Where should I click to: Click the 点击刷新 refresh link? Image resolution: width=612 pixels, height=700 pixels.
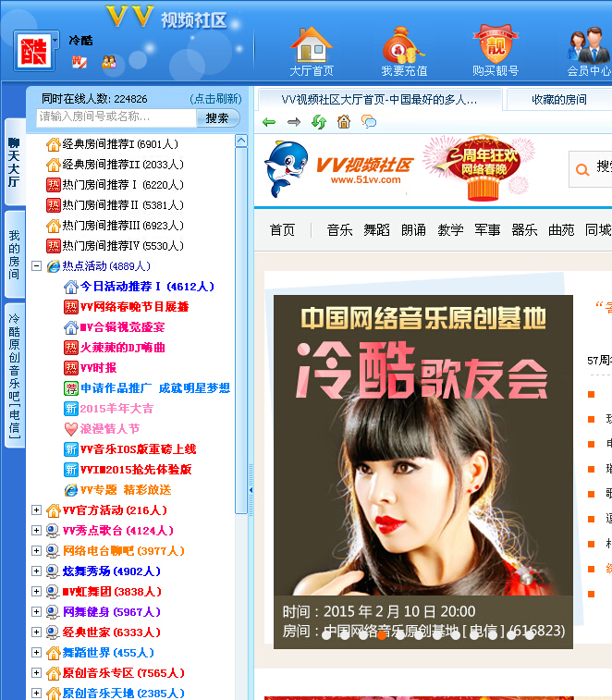215,99
